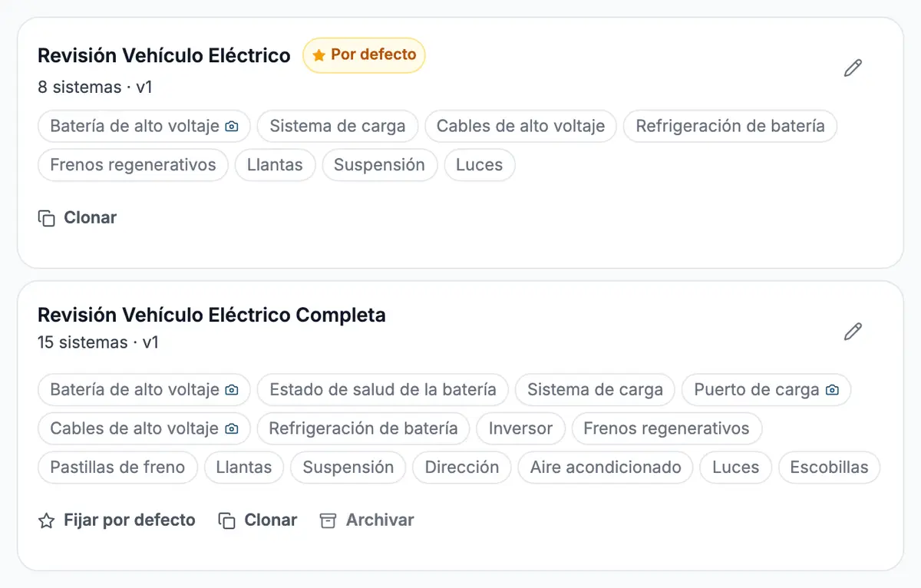
Task: Select Luces tag in first card
Action: [479, 165]
